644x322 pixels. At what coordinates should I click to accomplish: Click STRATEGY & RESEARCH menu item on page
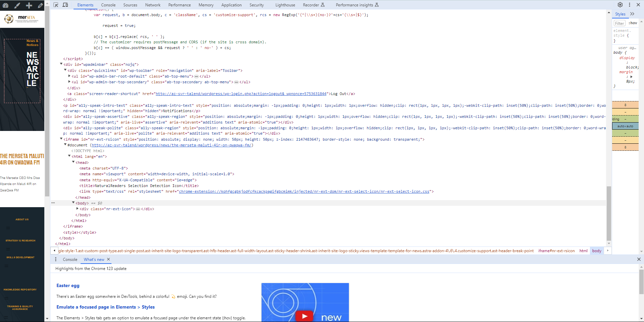click(x=20, y=241)
